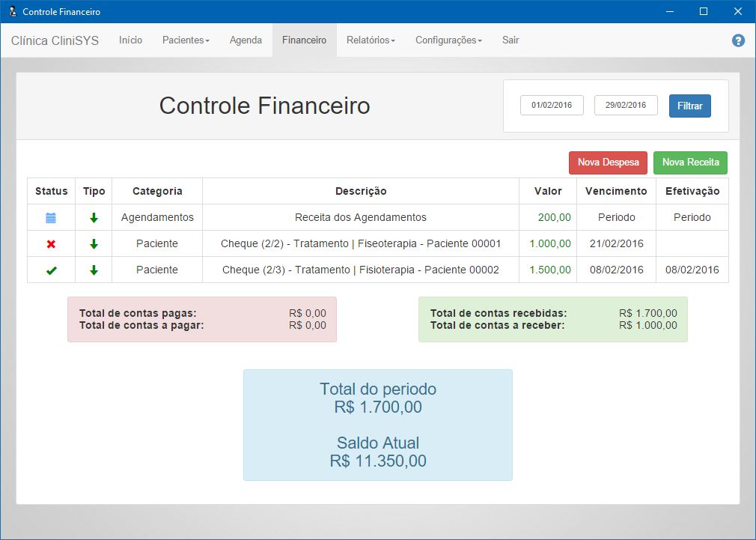Add a new expense with Nova Despesa
This screenshot has height=540, width=756.
(x=608, y=163)
